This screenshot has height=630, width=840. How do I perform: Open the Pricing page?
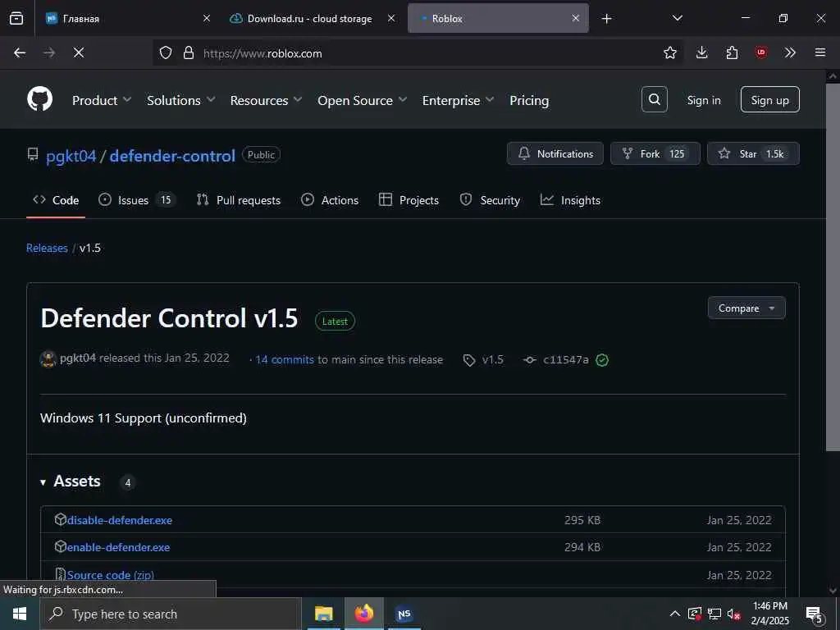tap(529, 100)
